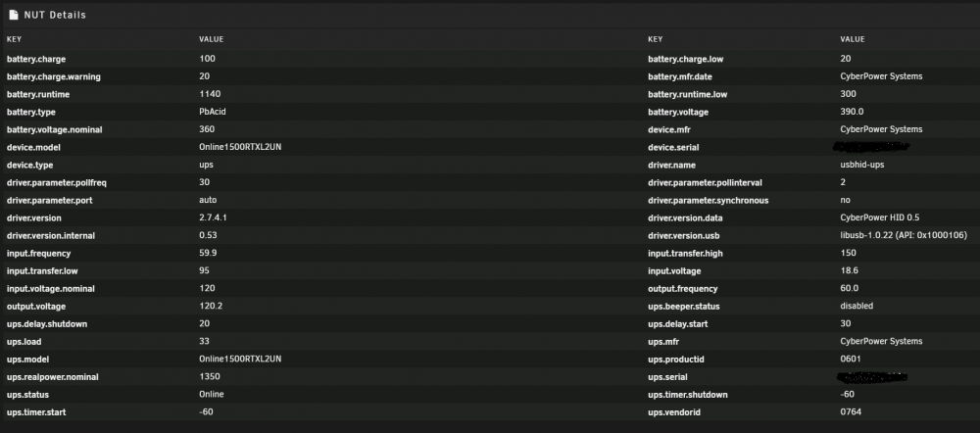Viewport: 980px width, 433px height.
Task: Click the document icon beside NUT Details
Action: (x=13, y=15)
